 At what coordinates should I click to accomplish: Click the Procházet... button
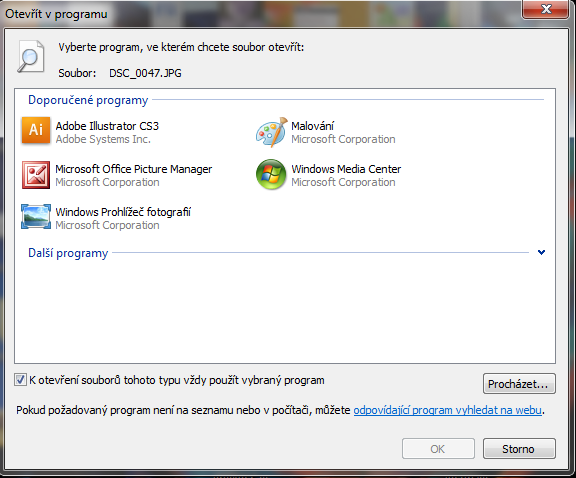[519, 384]
